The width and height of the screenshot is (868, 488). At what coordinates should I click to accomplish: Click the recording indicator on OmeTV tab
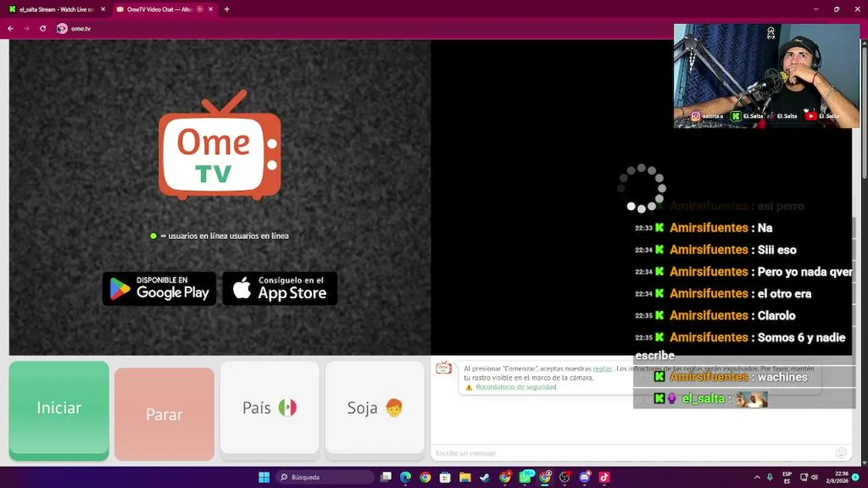(200, 9)
